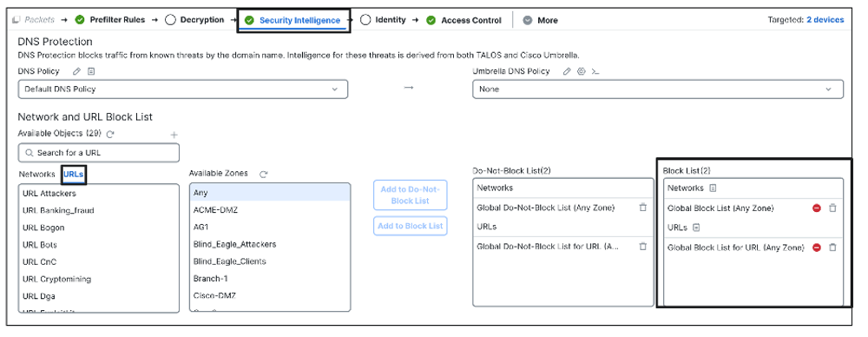Expand the Umbrella DNS Policy dropdown

tap(658, 89)
